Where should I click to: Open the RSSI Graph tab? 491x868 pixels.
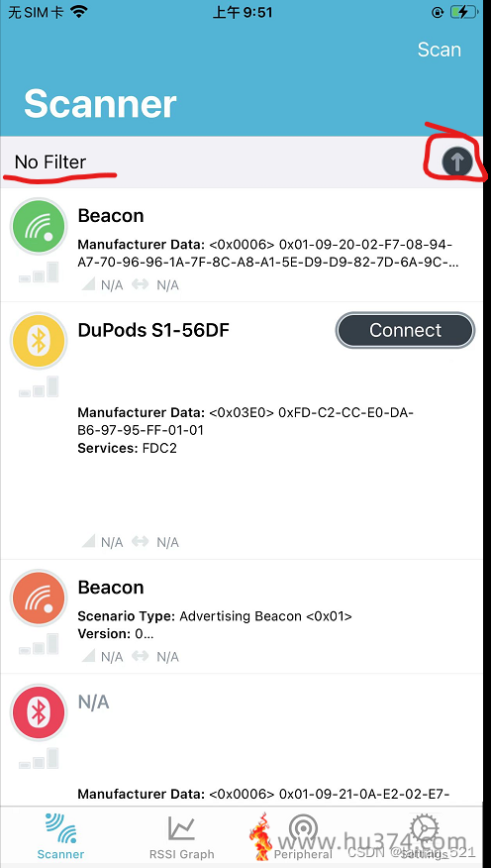point(182,836)
